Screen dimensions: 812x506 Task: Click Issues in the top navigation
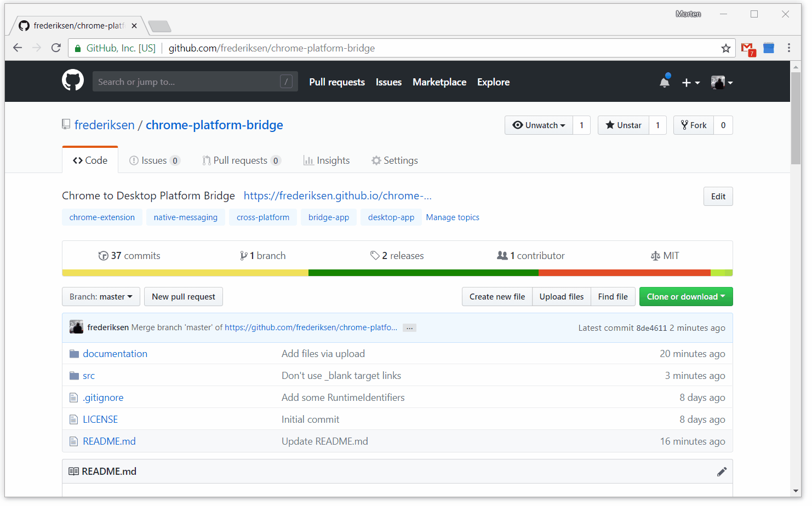pyautogui.click(x=388, y=82)
